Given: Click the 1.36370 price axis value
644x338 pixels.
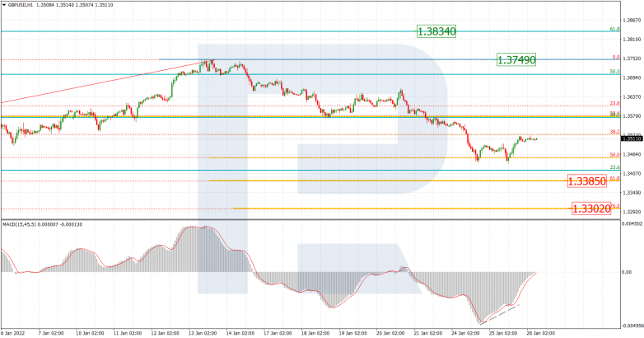Looking at the screenshot, I should 632,96.
